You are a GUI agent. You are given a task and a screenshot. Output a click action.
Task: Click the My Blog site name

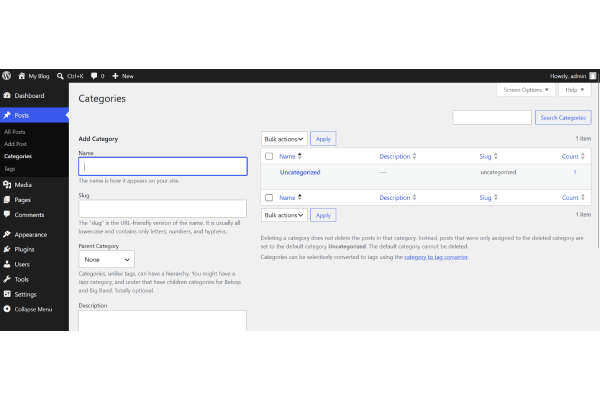tap(39, 76)
